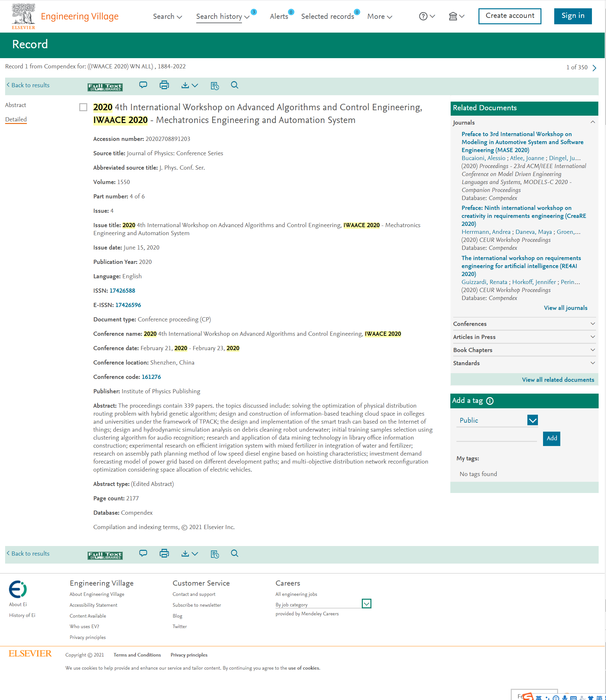Open Subscribe to newsletter footer link
The height and width of the screenshot is (700, 606).
[x=197, y=605]
